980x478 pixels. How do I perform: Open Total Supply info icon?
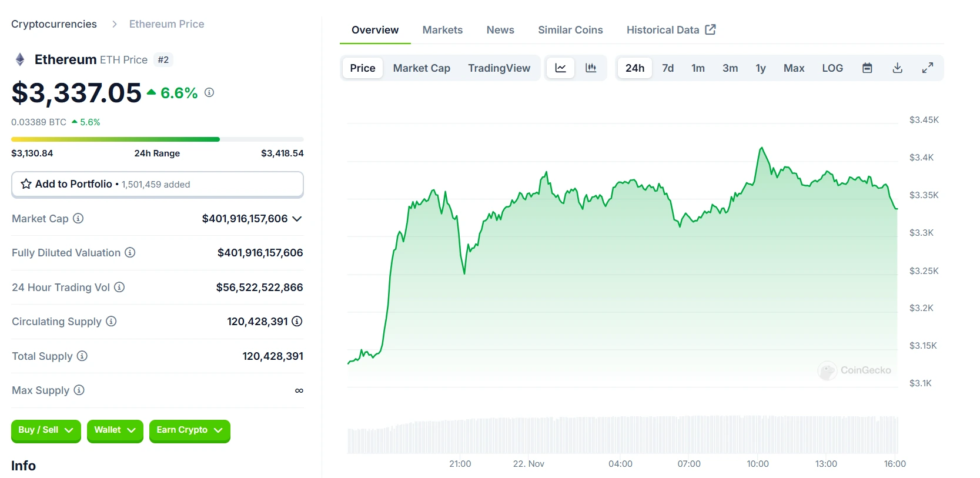(x=82, y=356)
